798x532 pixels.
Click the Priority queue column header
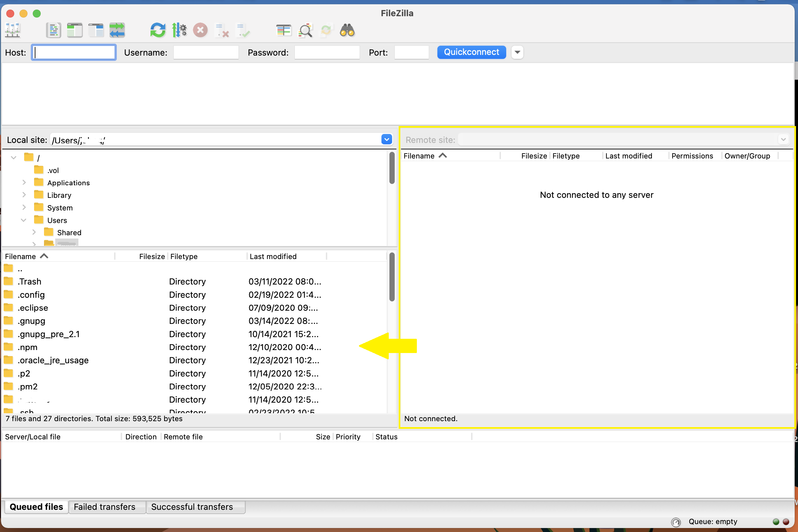click(353, 437)
